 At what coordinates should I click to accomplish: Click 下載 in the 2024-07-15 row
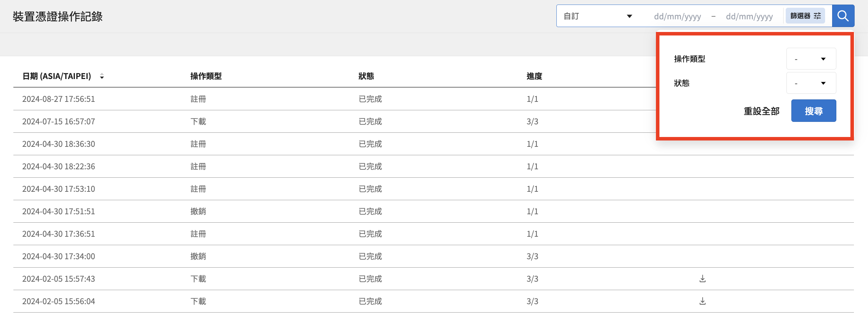click(198, 122)
